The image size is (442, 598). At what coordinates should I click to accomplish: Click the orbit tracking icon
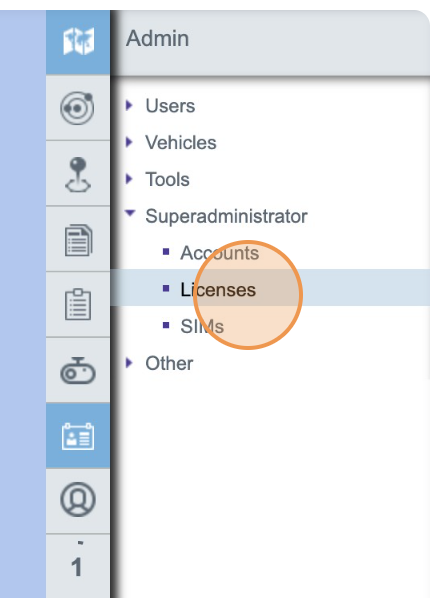click(77, 108)
